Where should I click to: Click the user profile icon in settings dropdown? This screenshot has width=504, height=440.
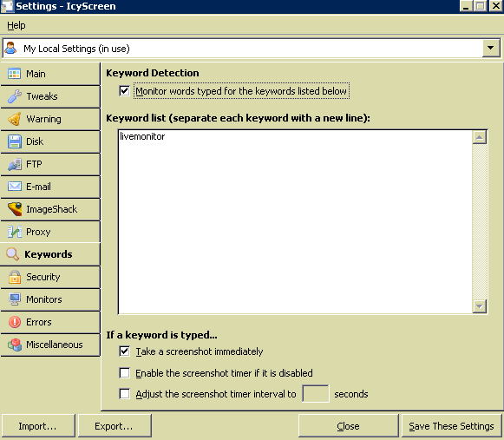(10, 49)
